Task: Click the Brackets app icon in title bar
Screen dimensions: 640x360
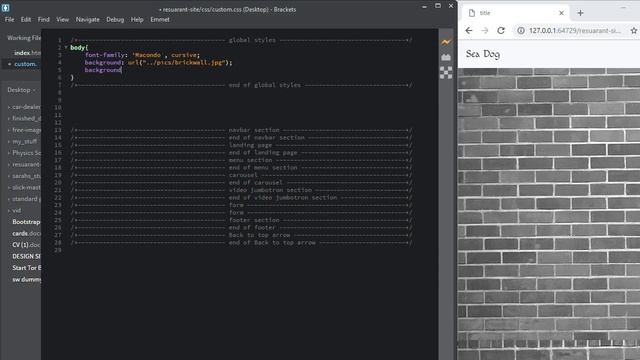Action: pos(5,8)
